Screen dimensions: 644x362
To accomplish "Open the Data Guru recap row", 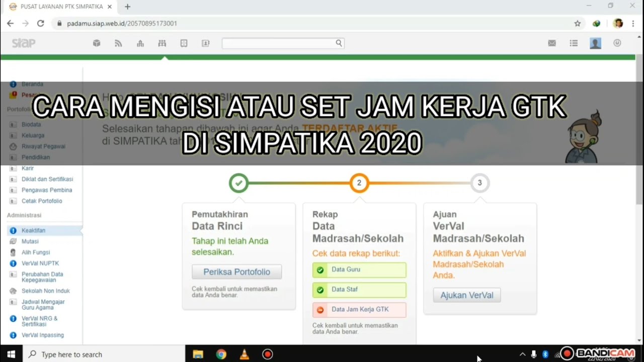I will pos(359,269).
